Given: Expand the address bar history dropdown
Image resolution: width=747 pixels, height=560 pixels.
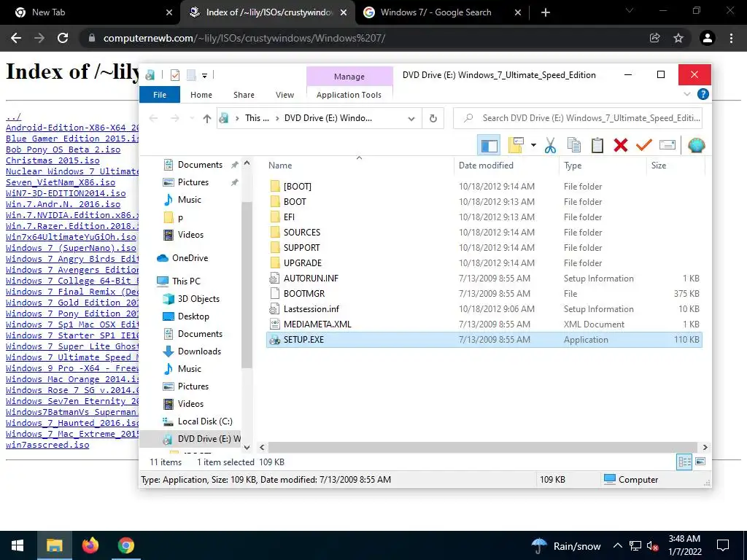Looking at the screenshot, I should 411,119.
